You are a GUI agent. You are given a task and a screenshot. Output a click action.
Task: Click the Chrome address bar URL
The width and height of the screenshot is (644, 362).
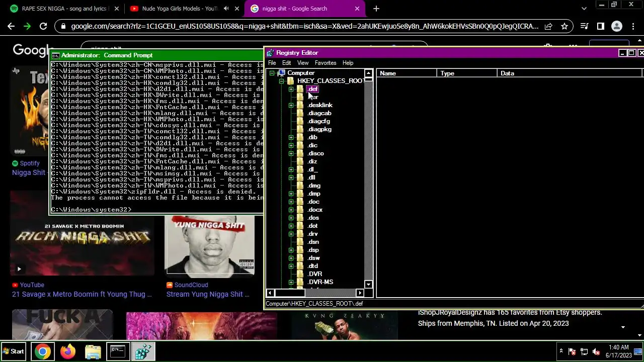(305, 26)
